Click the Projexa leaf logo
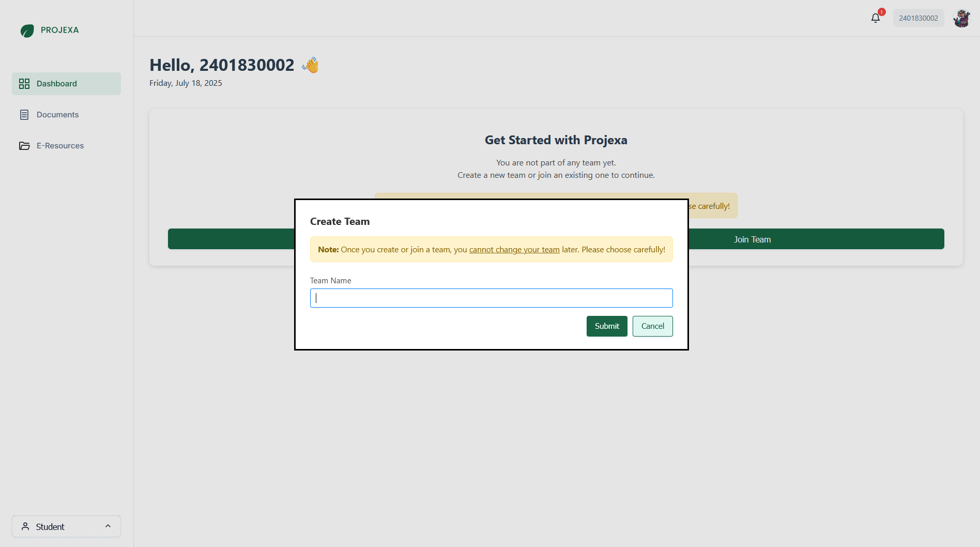Viewport: 980px width, 547px height. pyautogui.click(x=27, y=31)
